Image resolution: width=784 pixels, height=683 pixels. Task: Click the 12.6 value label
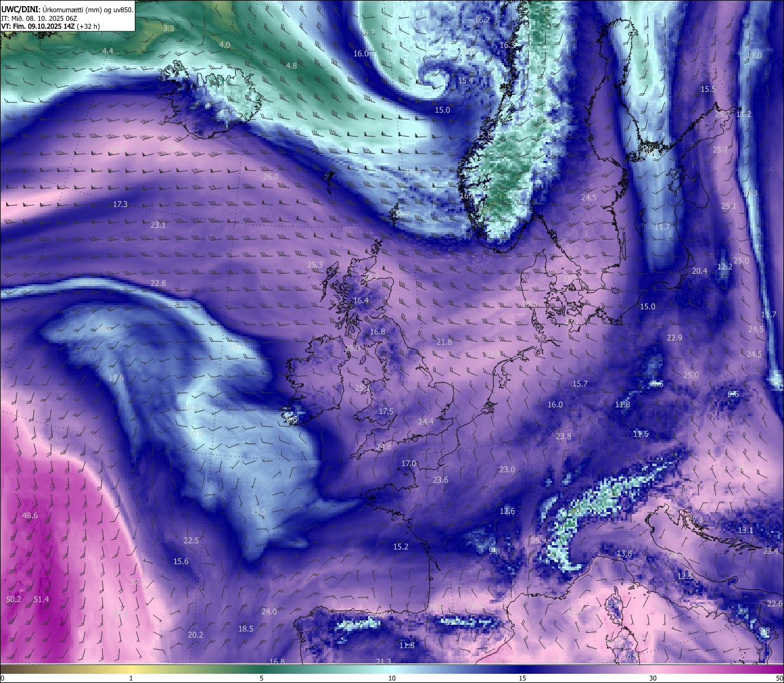(507, 511)
